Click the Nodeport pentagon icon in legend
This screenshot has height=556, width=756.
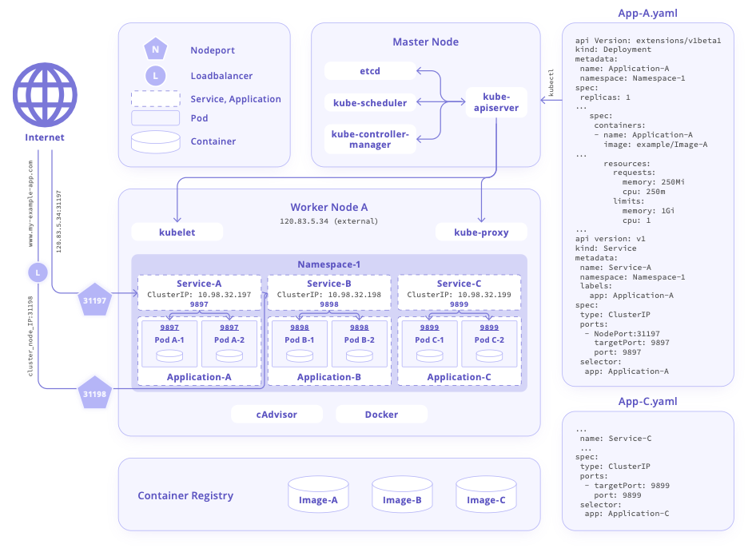(x=156, y=49)
